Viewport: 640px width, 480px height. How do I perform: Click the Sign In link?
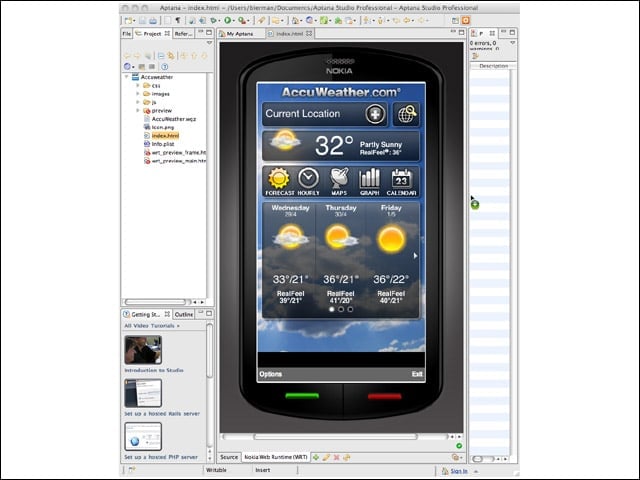coord(459,471)
